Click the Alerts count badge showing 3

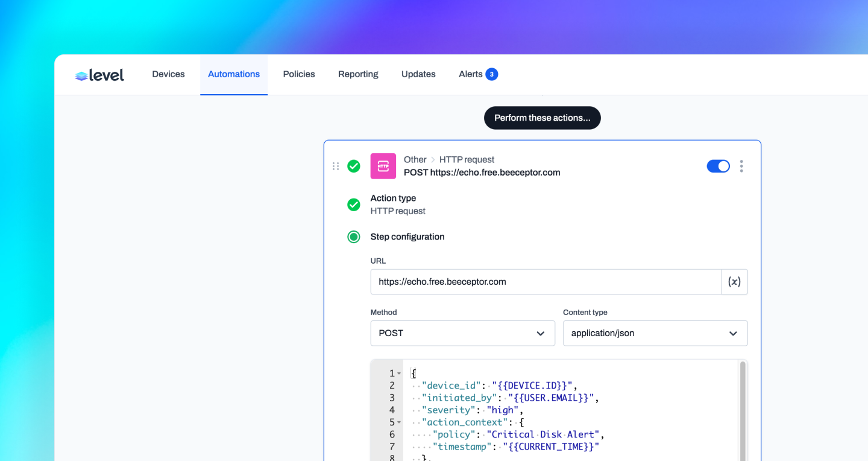coord(492,74)
